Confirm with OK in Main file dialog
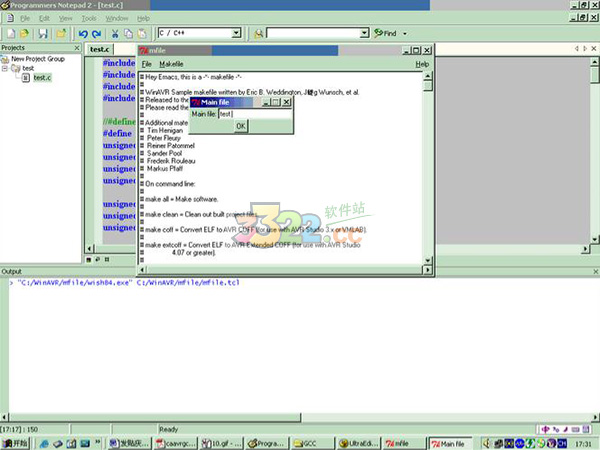 [x=241, y=126]
